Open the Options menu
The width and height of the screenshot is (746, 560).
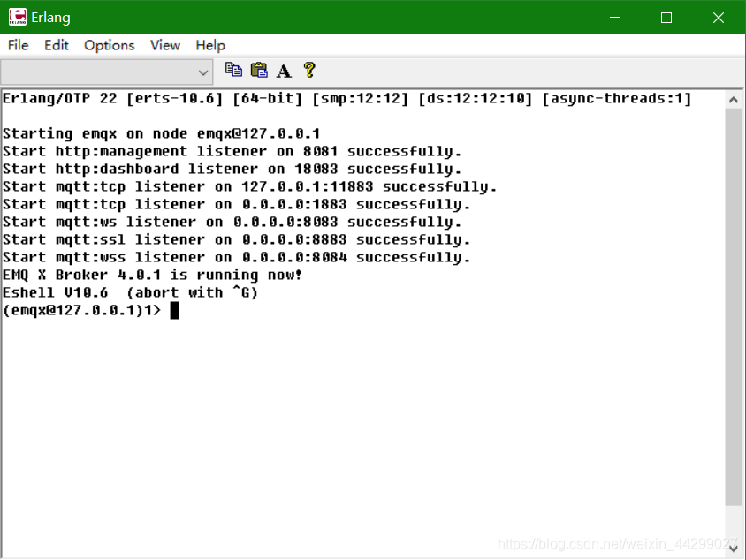pos(109,45)
